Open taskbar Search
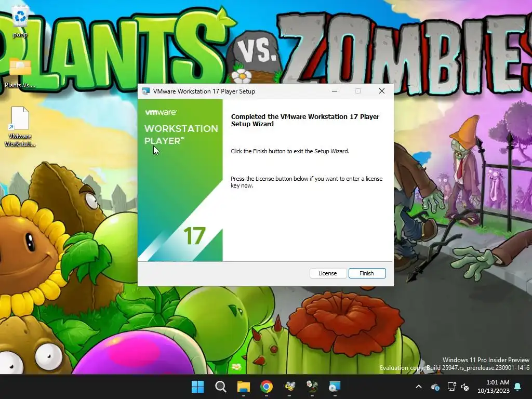This screenshot has width=532, height=399. [220, 387]
